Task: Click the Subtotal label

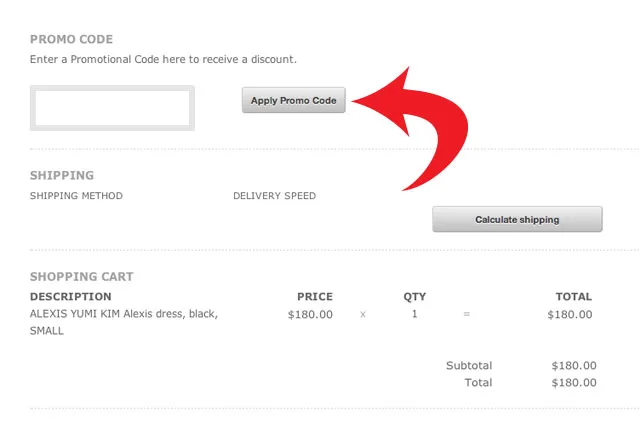Action: [469, 366]
